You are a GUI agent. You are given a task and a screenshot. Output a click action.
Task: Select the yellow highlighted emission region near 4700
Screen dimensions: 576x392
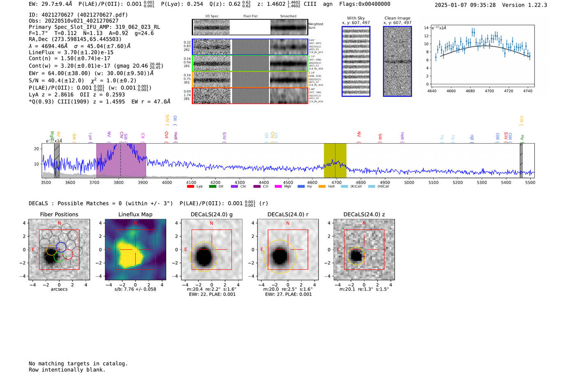click(x=335, y=160)
